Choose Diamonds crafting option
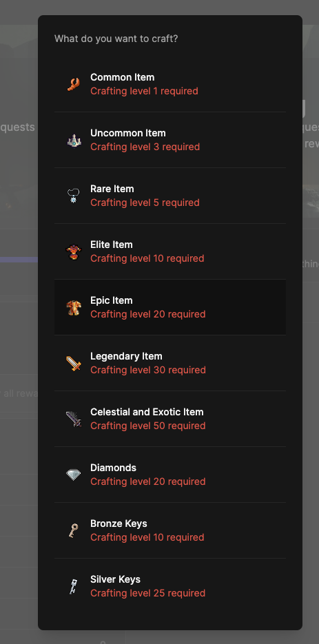This screenshot has width=319, height=644. pos(170,475)
